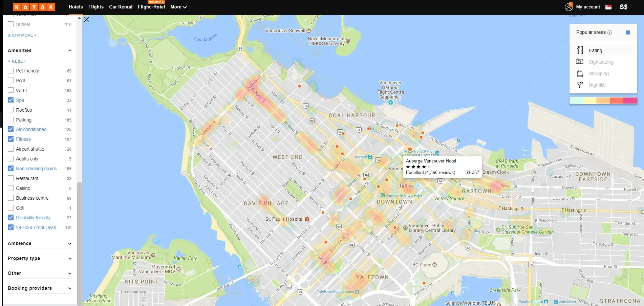Click the Yaletown-Roundhouse station icon
Screen dimensions: 644x306
click(x=357, y=291)
